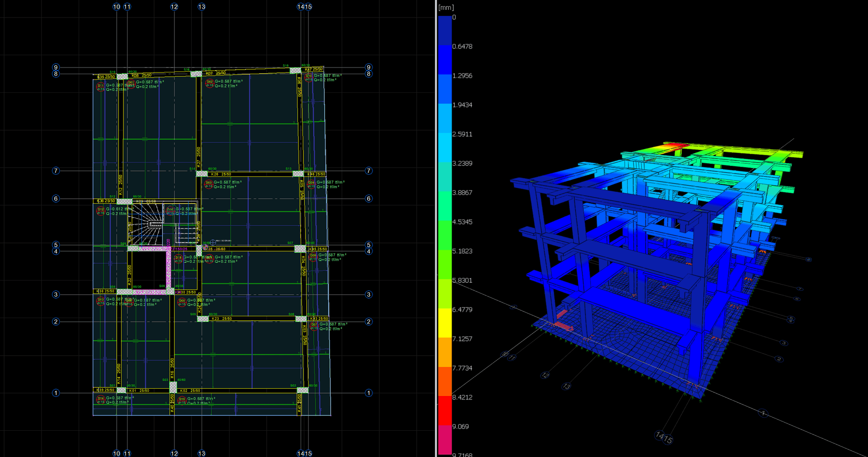Select legend value 5.1823
Screen dimensions: 868x457
coord(462,251)
